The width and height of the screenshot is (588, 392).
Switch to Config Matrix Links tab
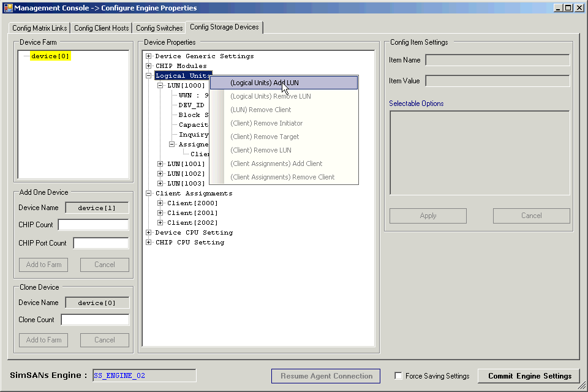click(39, 28)
